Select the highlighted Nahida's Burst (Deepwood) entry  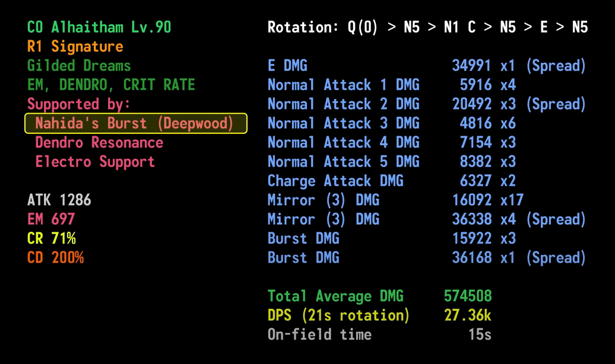[x=136, y=123]
